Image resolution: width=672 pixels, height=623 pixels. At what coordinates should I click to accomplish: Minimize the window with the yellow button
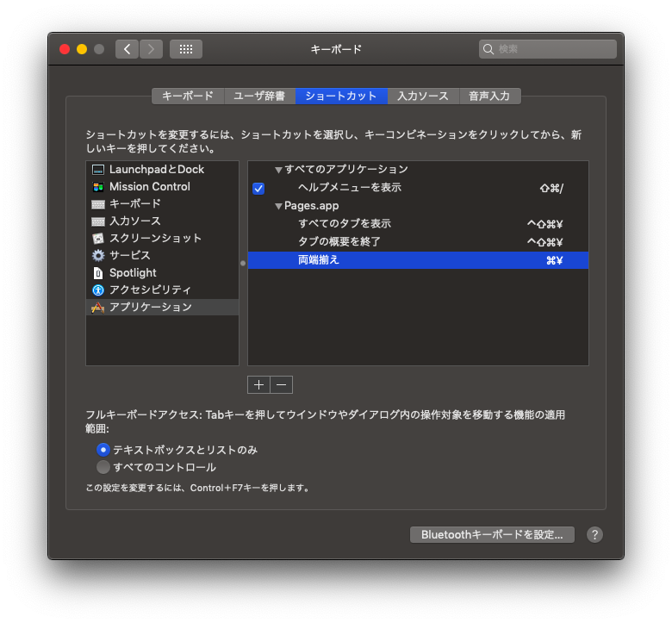pyautogui.click(x=82, y=49)
